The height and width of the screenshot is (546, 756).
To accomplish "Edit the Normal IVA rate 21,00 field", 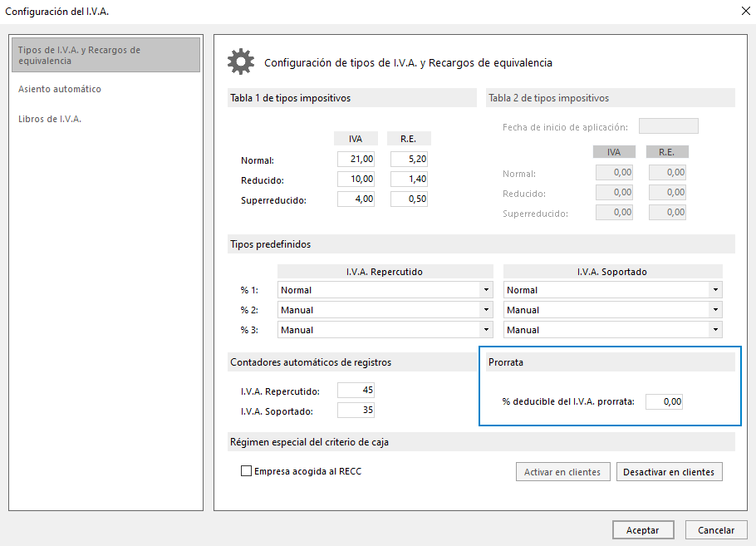I will coord(356,159).
